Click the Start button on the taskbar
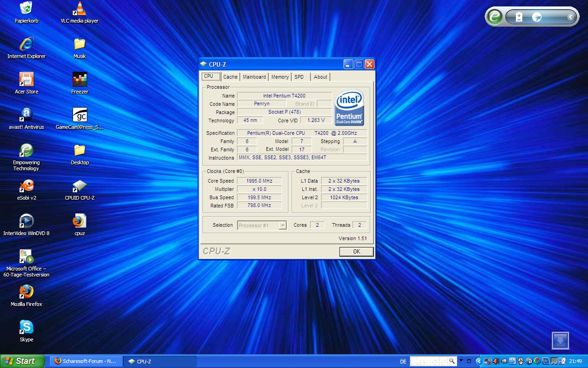 (x=22, y=361)
